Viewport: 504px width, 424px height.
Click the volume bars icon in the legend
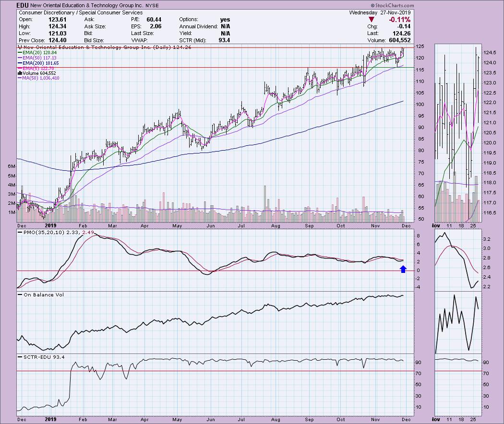coord(19,73)
